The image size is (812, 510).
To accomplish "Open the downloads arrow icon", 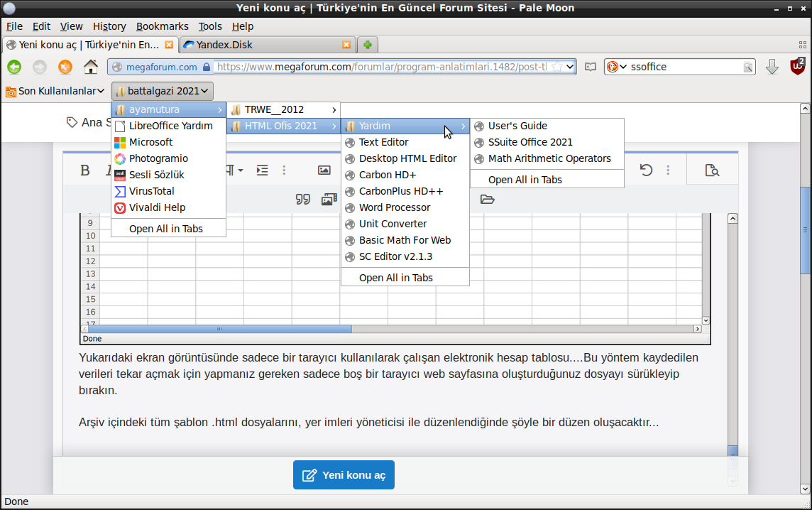I will point(772,67).
